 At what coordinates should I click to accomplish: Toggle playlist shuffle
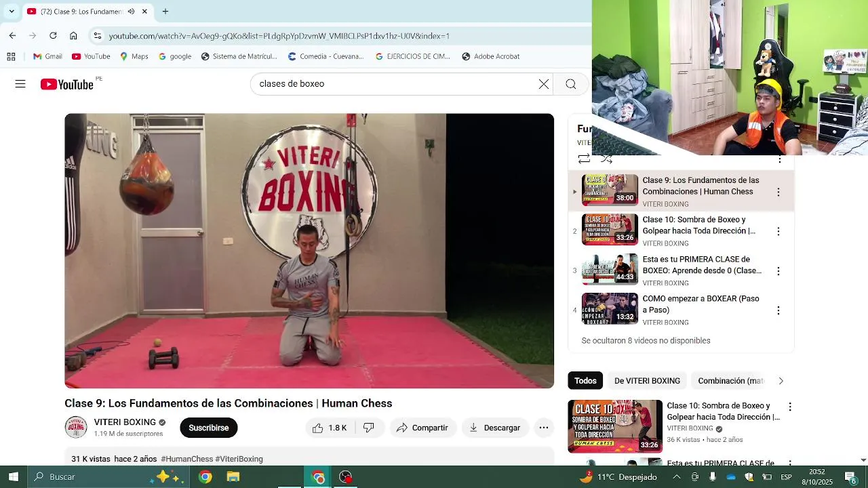(x=607, y=159)
